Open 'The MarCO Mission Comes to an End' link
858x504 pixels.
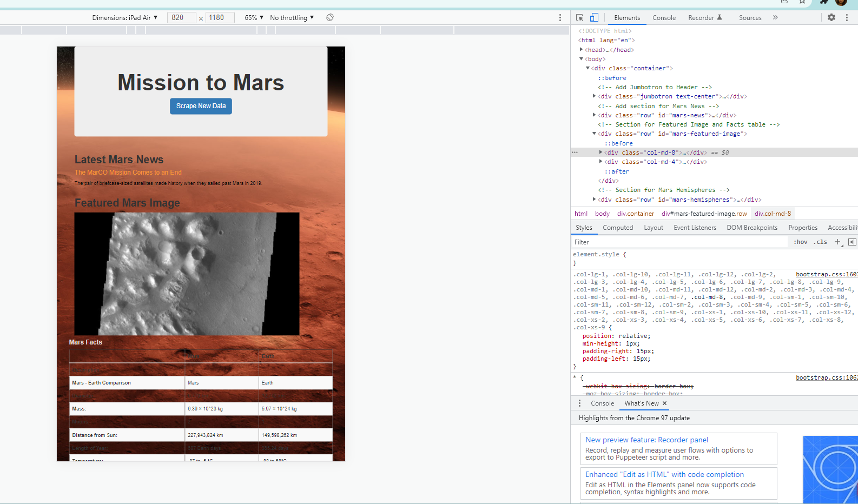128,173
